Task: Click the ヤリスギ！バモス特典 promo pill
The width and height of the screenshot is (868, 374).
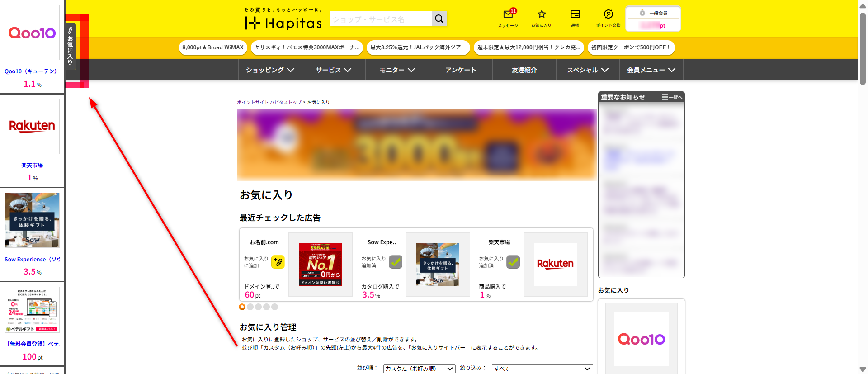Action: (x=307, y=47)
